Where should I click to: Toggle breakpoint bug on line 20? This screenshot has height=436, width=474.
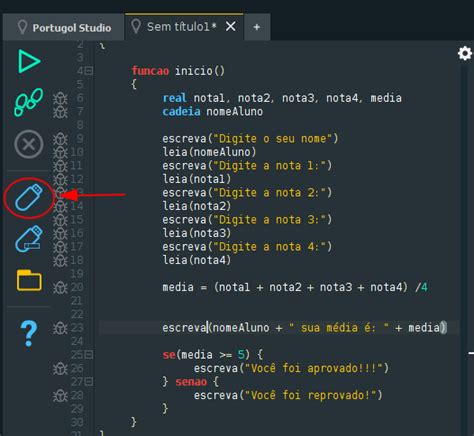coord(60,288)
